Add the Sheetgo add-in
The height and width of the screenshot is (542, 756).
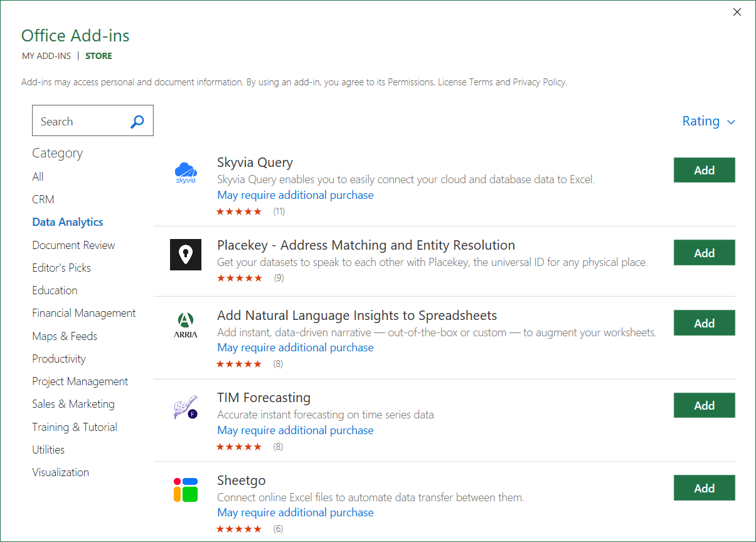click(704, 488)
